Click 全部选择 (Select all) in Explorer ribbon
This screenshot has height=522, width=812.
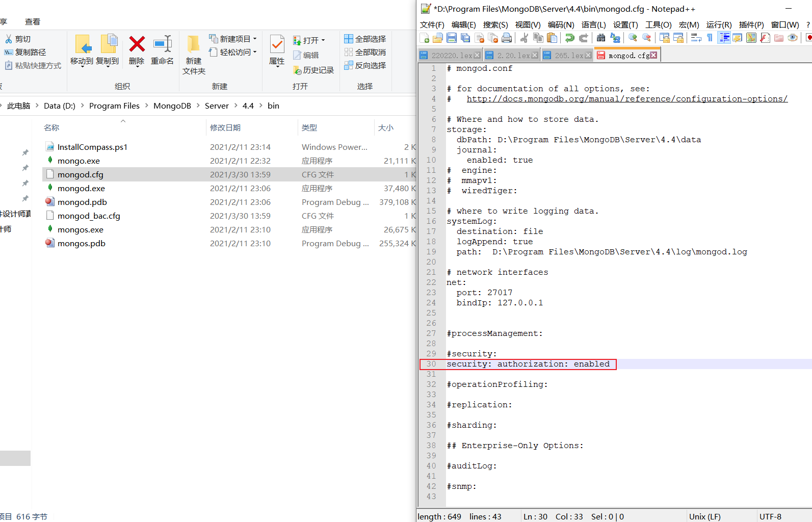tap(365, 39)
